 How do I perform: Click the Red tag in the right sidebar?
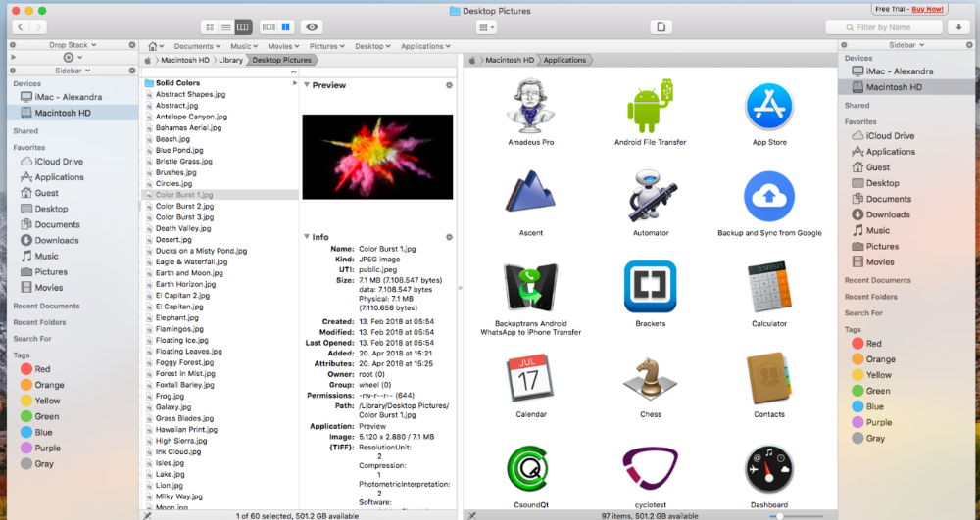[x=873, y=344]
